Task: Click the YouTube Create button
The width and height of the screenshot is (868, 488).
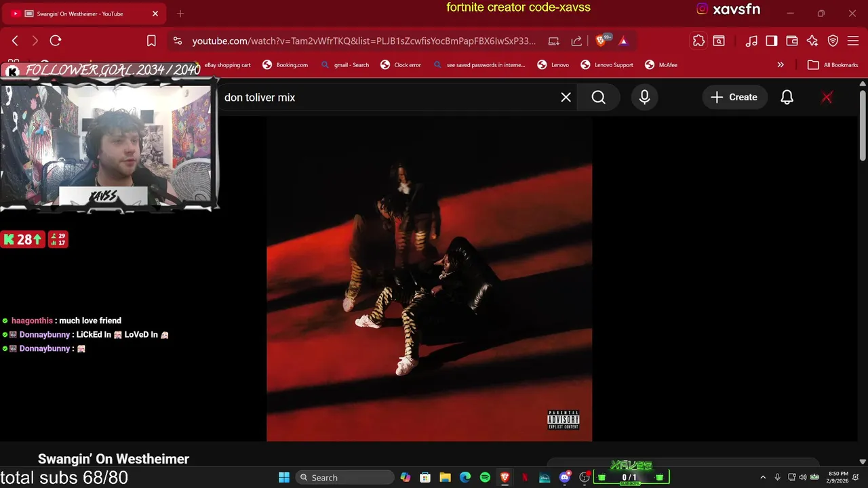Action: (734, 98)
